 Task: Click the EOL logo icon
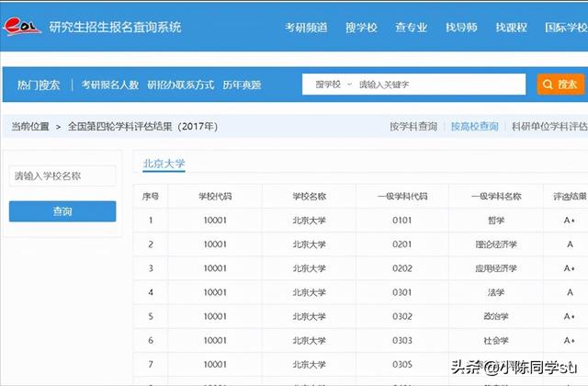tap(22, 27)
